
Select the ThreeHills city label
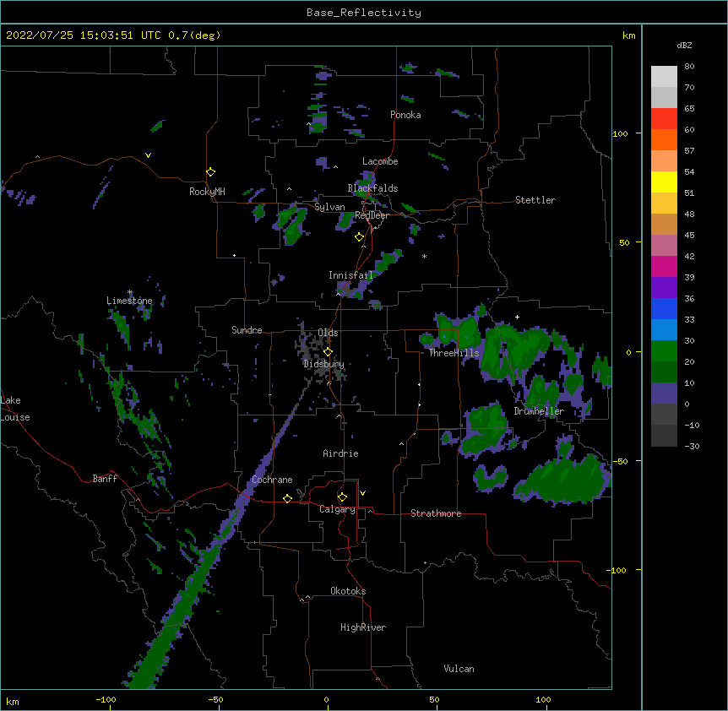pyautogui.click(x=454, y=353)
